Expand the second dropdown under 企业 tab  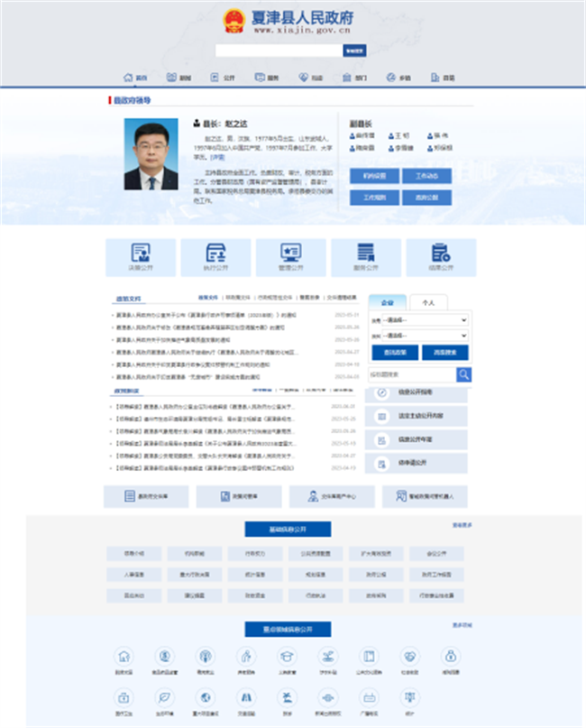[425, 336]
